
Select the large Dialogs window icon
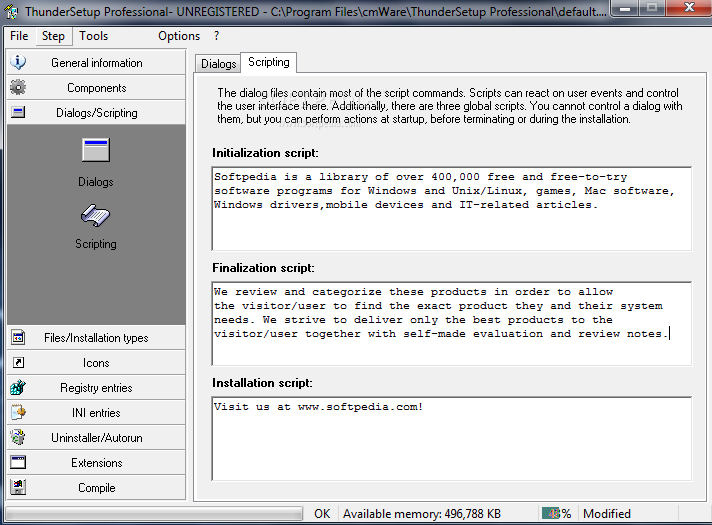[x=96, y=150]
